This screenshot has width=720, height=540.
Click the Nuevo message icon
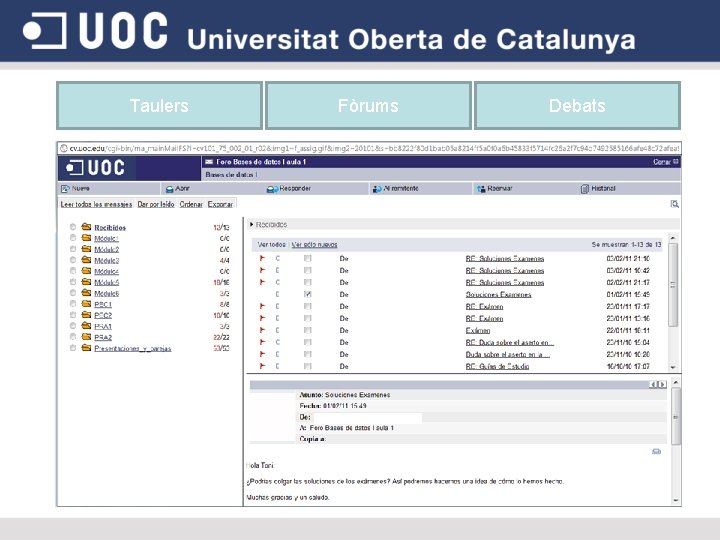tap(65, 189)
